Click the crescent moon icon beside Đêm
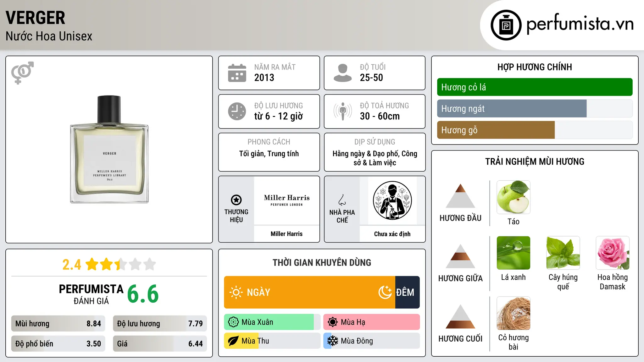Image resolution: width=644 pixels, height=362 pixels. click(x=385, y=292)
